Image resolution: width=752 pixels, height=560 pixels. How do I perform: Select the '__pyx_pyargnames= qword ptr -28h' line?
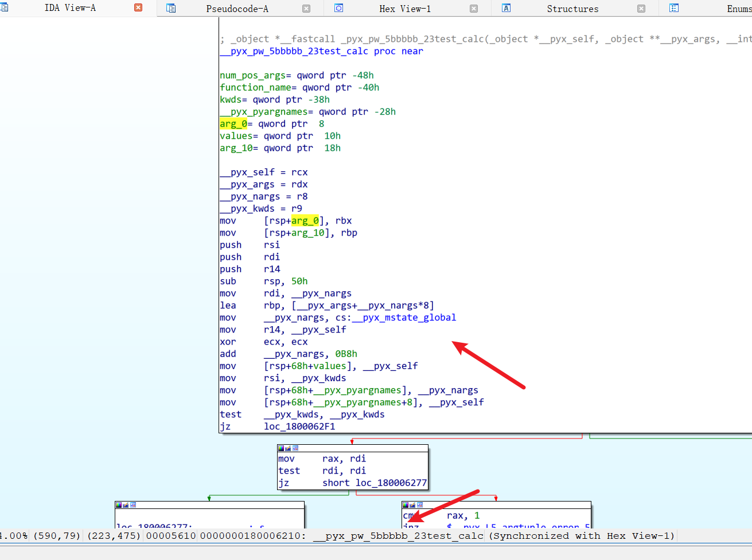pos(307,111)
